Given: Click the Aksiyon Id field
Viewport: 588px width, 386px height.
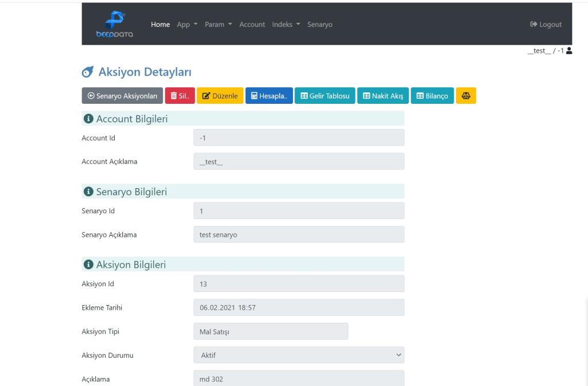Looking at the screenshot, I should coord(299,284).
